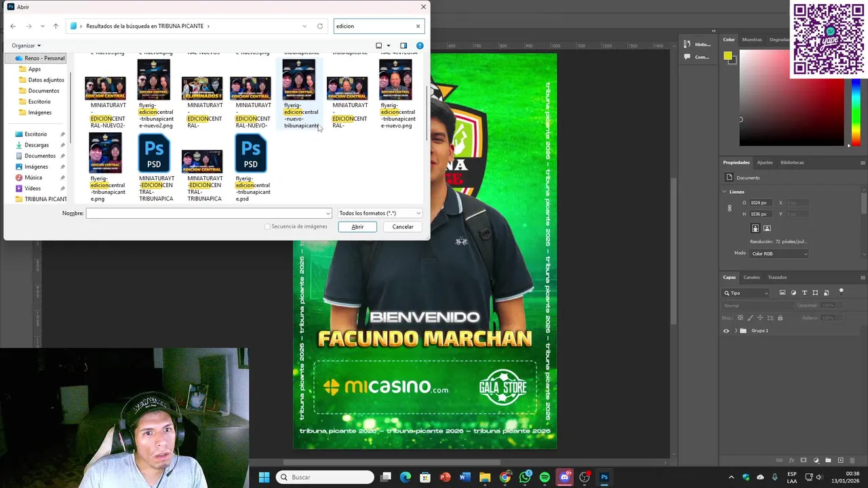
Task: Switch to the Muestras tab
Action: (x=751, y=39)
